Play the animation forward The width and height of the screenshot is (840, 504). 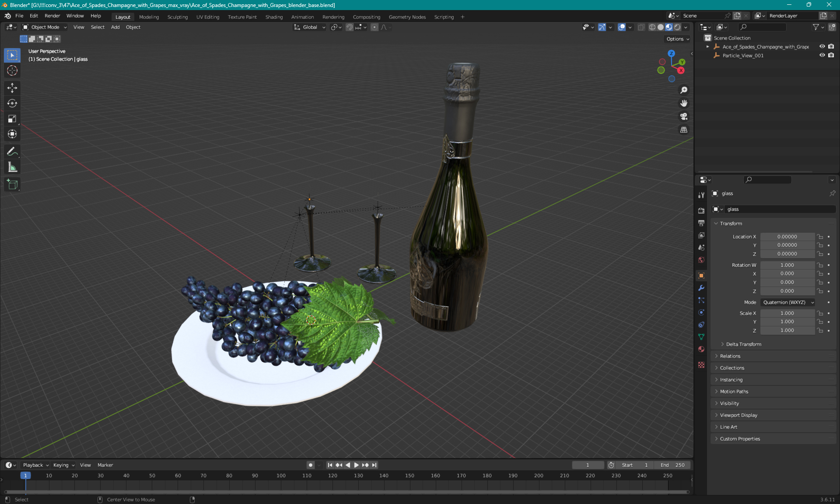pyautogui.click(x=357, y=465)
